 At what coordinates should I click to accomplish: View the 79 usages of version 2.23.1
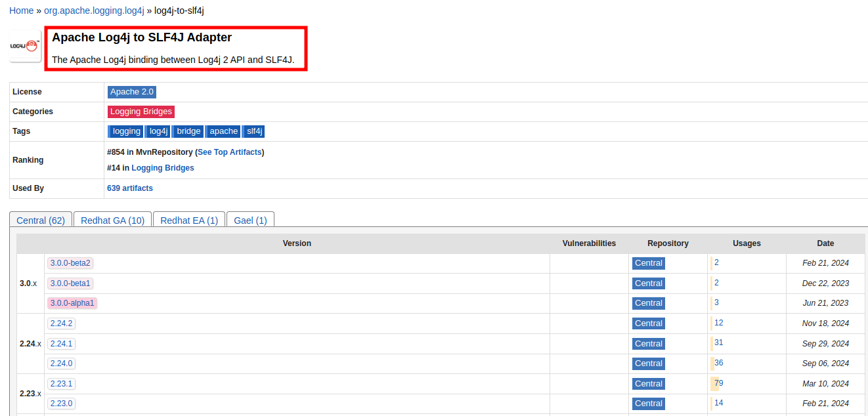tap(718, 383)
